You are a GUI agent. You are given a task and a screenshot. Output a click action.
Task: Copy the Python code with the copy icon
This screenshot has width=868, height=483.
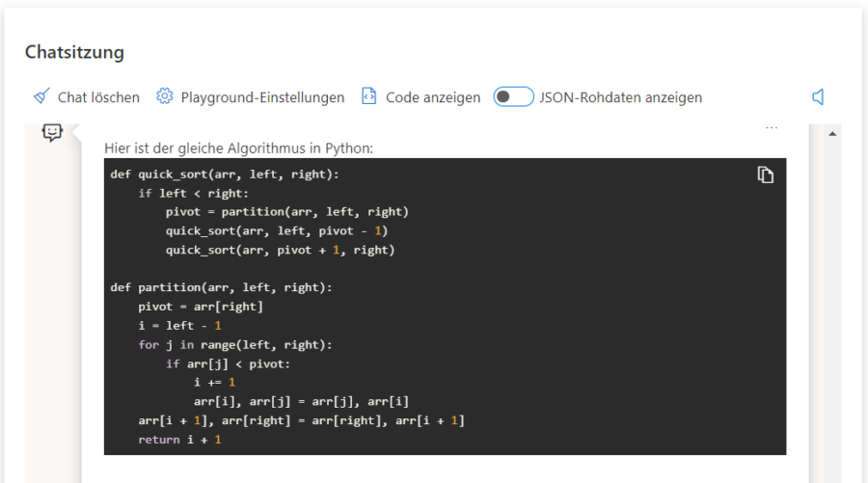point(765,174)
